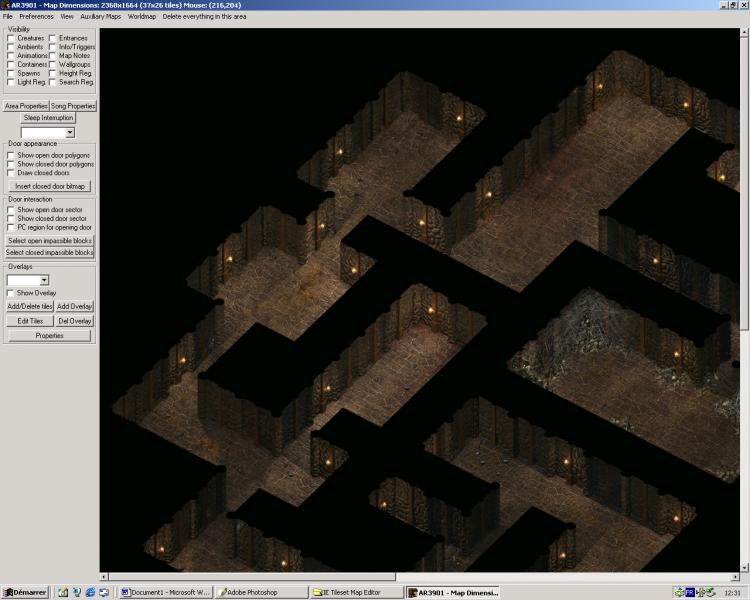Open the Worldmap menu

(x=142, y=16)
